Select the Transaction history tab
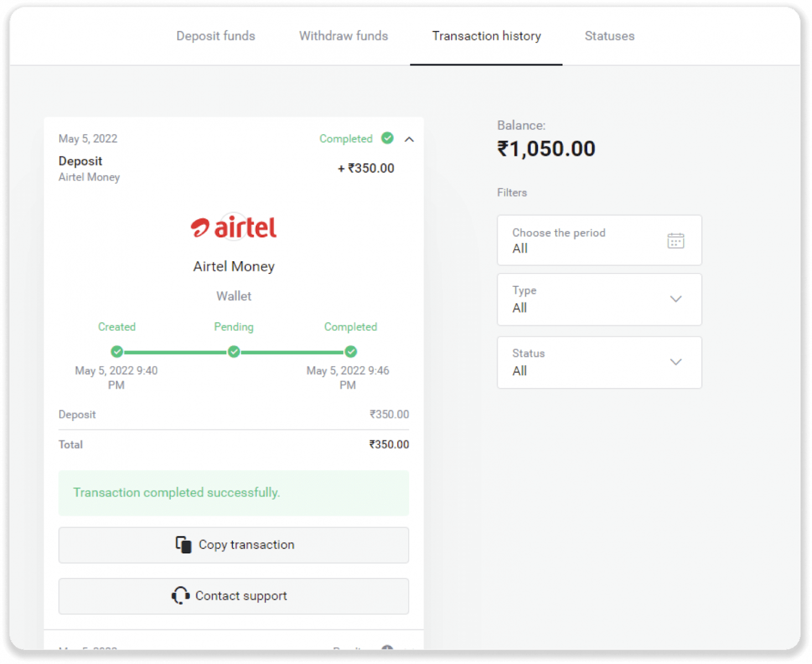 487,36
